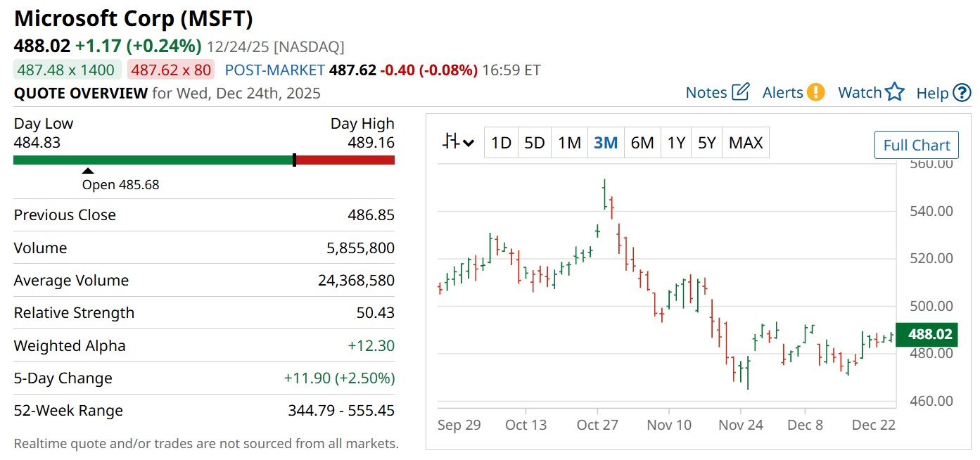Click the 16:59 ET post-market time
980x460 pixels.
point(511,70)
